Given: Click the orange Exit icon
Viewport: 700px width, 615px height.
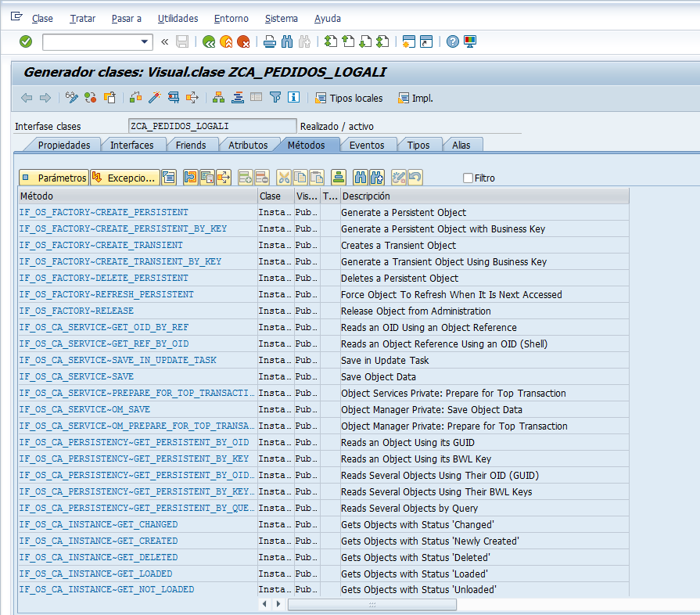Looking at the screenshot, I should [x=226, y=42].
